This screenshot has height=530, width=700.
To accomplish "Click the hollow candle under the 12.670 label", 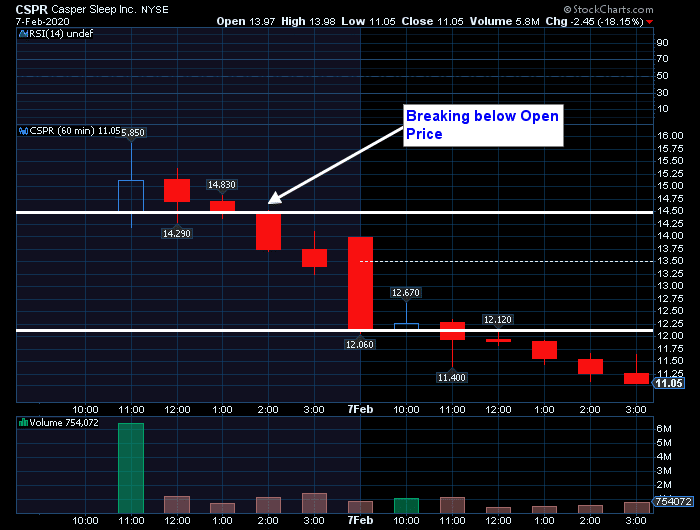I will tap(406, 326).
